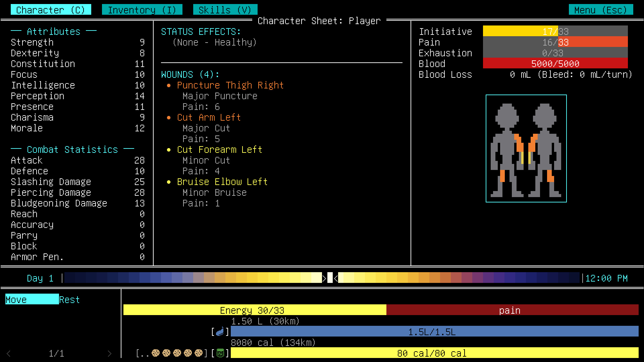Click the first biscuit ration icon
The height and width of the screenshot is (362, 644).
(156, 353)
